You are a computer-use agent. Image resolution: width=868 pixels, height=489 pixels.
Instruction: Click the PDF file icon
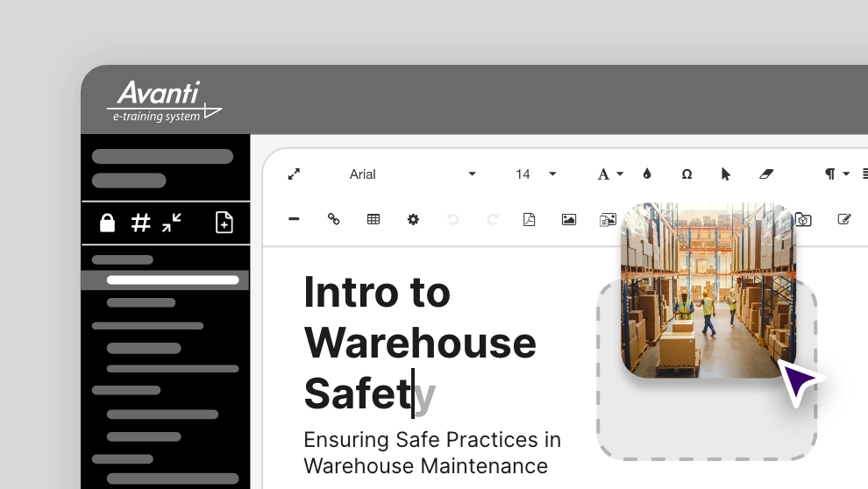pyautogui.click(x=529, y=219)
